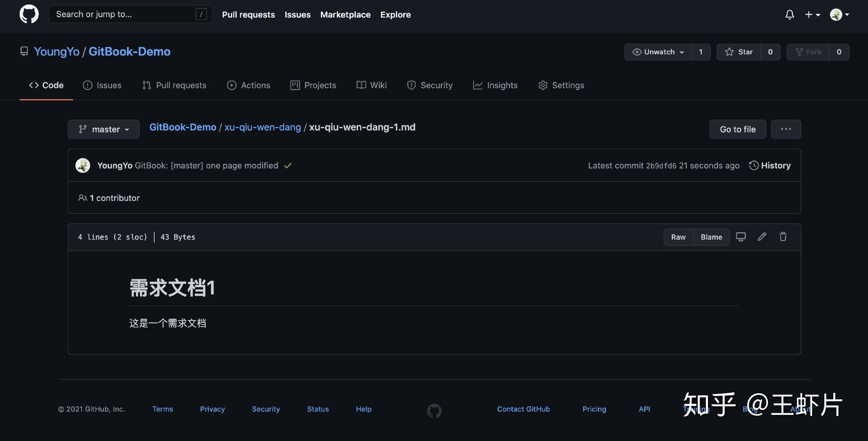Image resolution: width=868 pixels, height=441 pixels.
Task: Open the notifications bell
Action: point(790,15)
